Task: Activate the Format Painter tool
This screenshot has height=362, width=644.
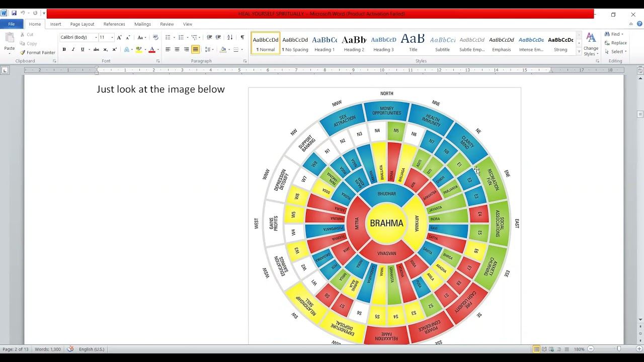Action: click(x=38, y=52)
